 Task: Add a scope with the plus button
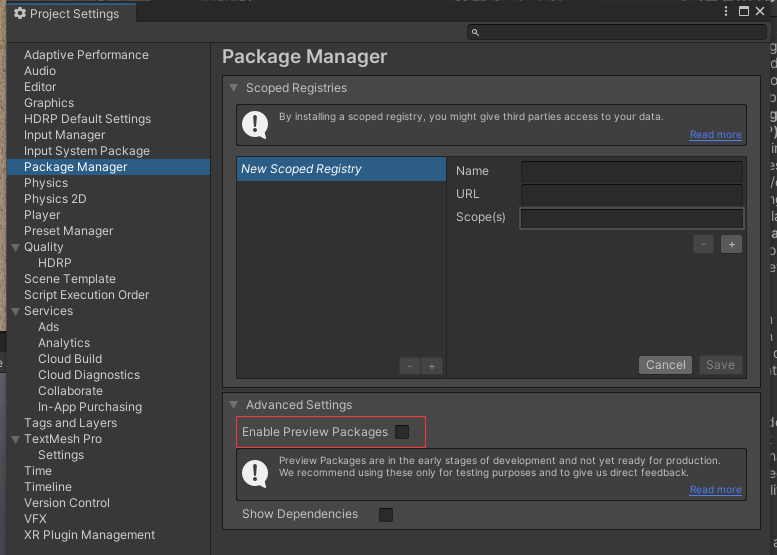[x=731, y=244]
